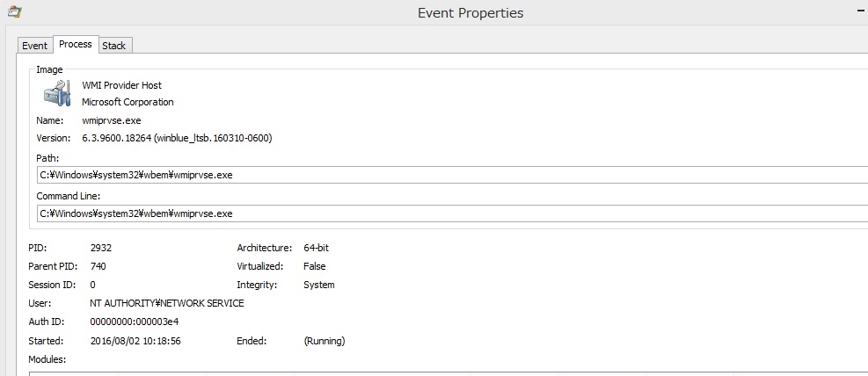Click the Started timestamp 2016/08/02 10:18:56

135,341
